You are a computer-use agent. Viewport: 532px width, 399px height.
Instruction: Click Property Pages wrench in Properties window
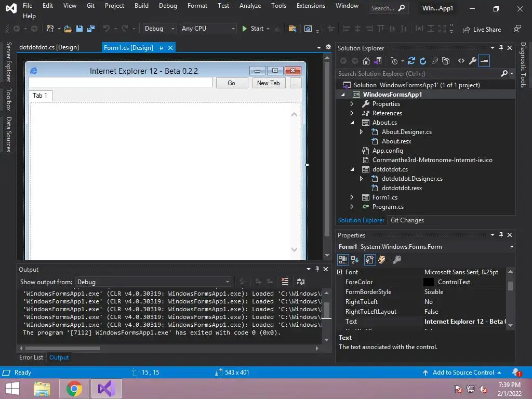click(x=396, y=260)
